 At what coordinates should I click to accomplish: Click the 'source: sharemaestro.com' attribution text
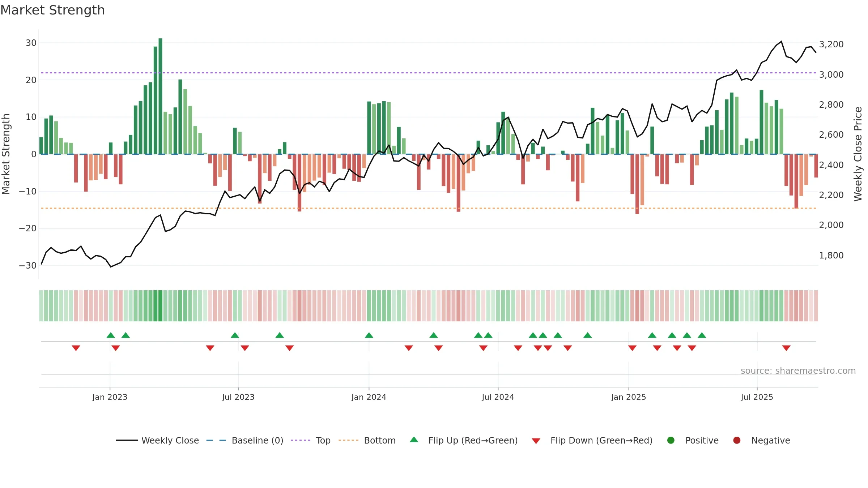coord(798,371)
